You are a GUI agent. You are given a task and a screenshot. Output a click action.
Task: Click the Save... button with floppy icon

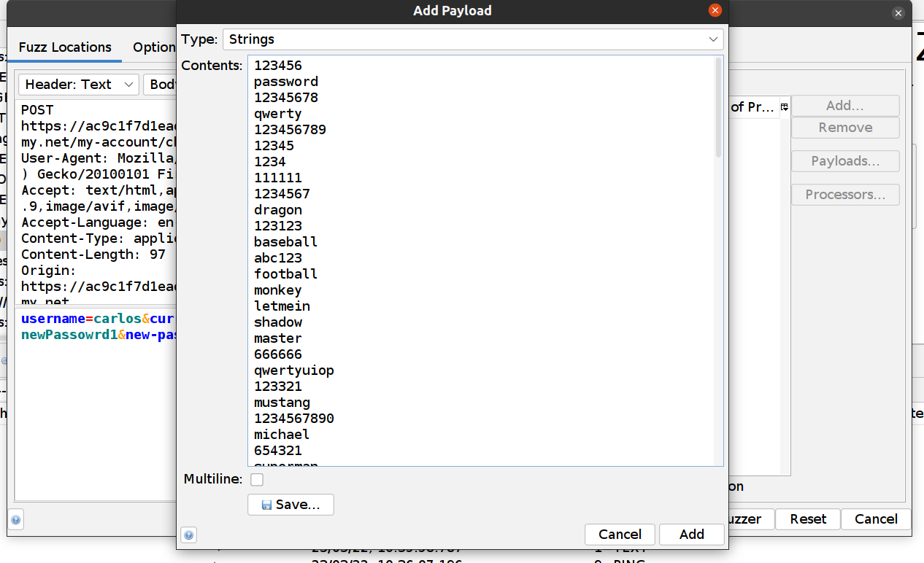click(x=290, y=505)
